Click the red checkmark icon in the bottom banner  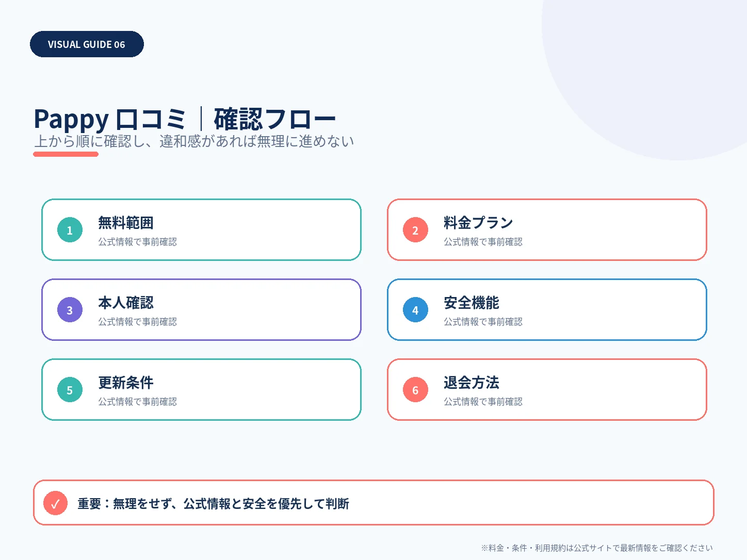(x=56, y=503)
